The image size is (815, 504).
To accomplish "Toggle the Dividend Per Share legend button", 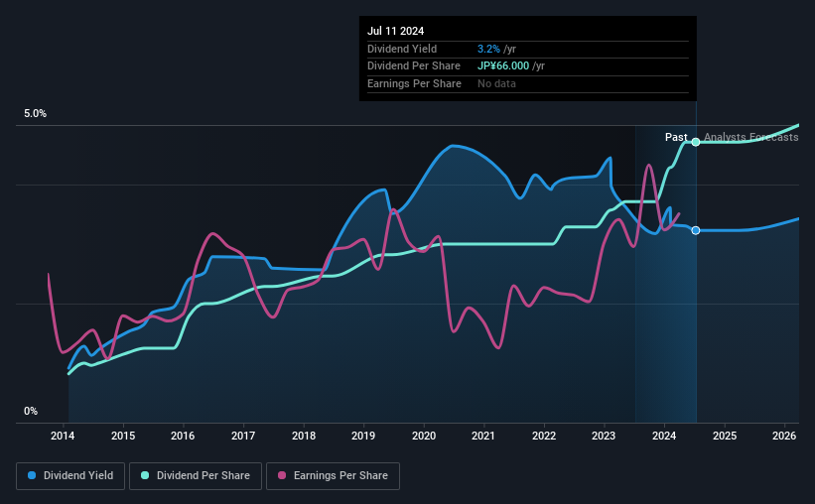I will tap(196, 476).
